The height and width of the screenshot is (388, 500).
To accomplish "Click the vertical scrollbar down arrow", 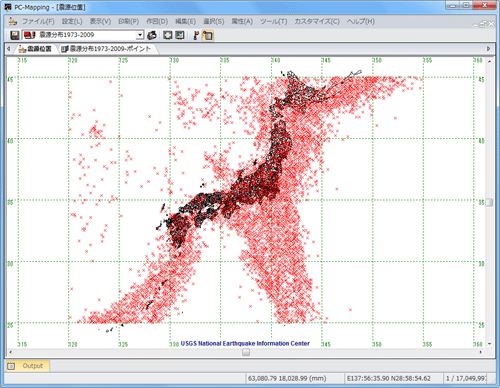I will pos(489,344).
